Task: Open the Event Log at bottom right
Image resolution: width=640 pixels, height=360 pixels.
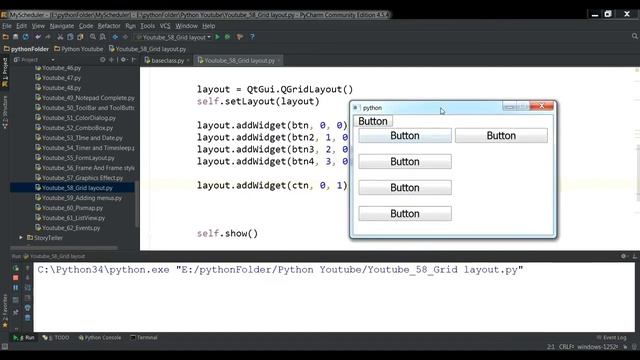Action: [x=611, y=338]
